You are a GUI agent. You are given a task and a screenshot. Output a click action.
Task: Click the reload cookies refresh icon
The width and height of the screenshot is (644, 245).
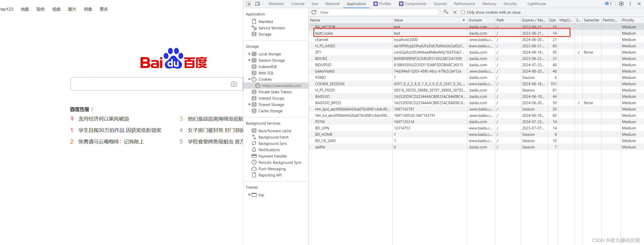[x=314, y=12]
